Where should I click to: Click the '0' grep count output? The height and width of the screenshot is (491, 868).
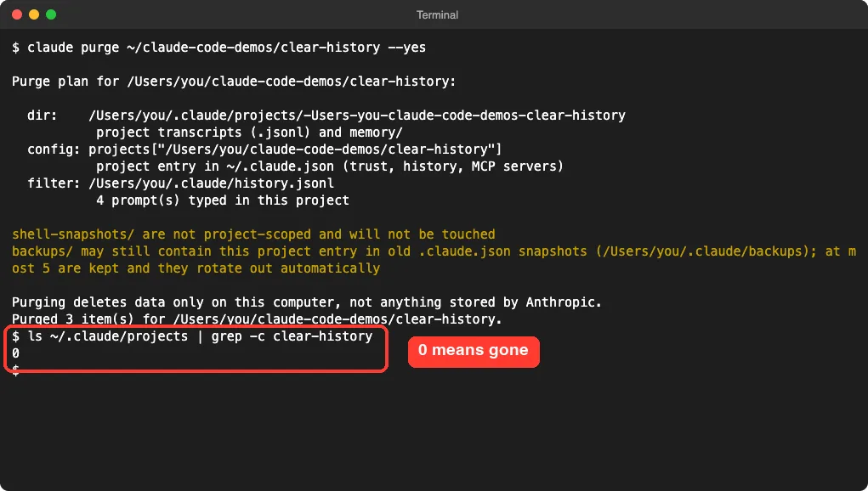15,353
